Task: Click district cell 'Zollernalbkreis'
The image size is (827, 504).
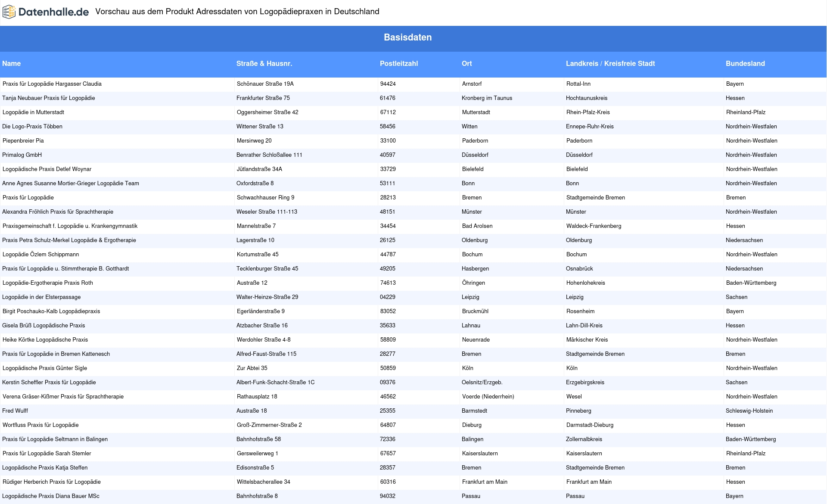Action: tap(584, 439)
